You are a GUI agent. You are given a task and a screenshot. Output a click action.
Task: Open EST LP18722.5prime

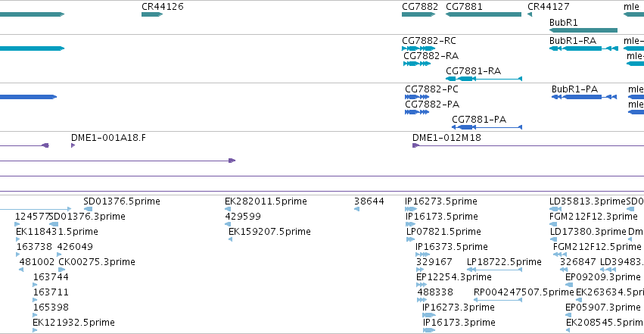pyautogui.click(x=494, y=270)
